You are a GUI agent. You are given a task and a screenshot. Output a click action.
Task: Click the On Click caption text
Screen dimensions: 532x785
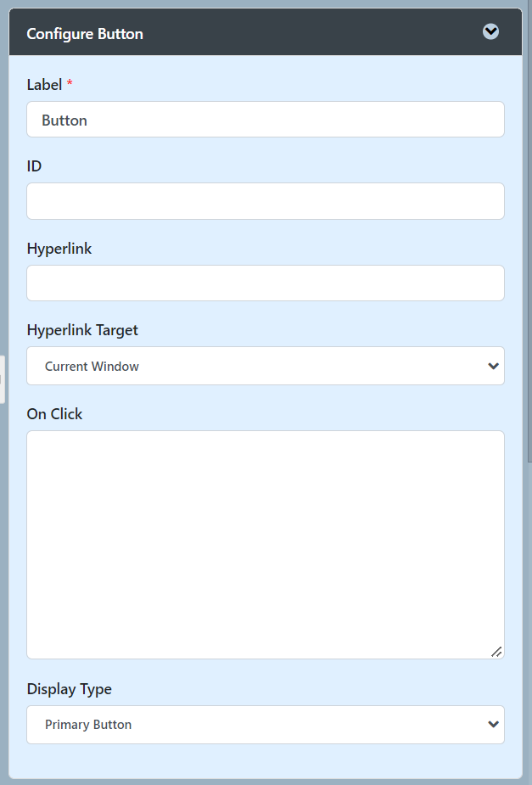click(54, 414)
